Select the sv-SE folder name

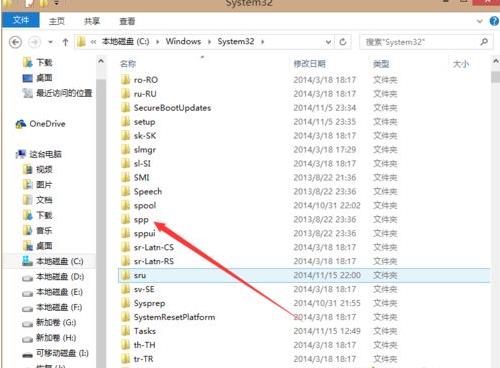pyautogui.click(x=144, y=289)
